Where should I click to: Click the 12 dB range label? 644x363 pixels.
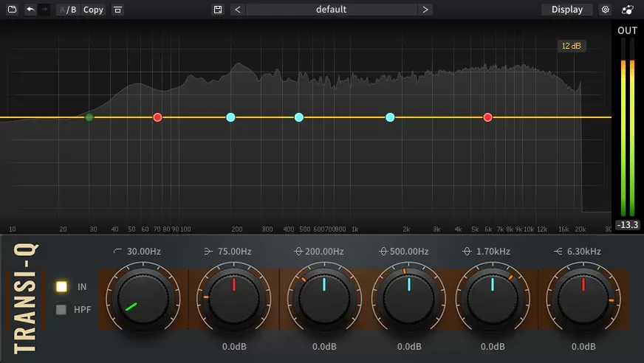point(572,46)
